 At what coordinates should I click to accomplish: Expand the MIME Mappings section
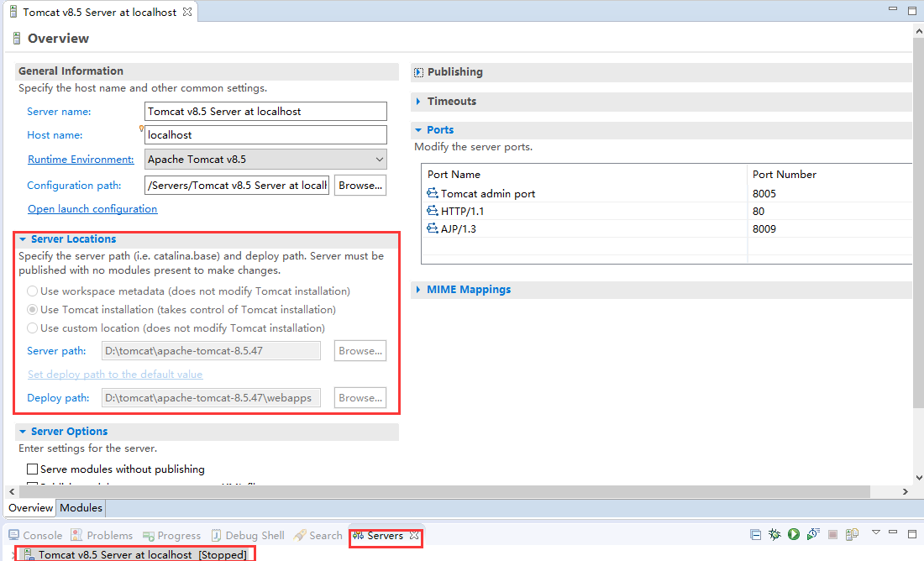(468, 290)
